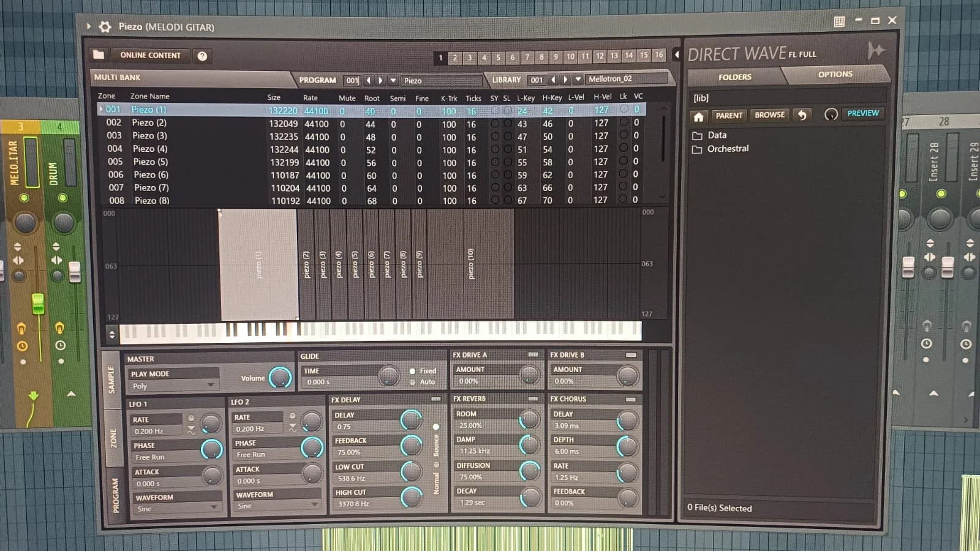Select the Sample side tab
Viewport: 980px width, 551px height.
pos(111,379)
